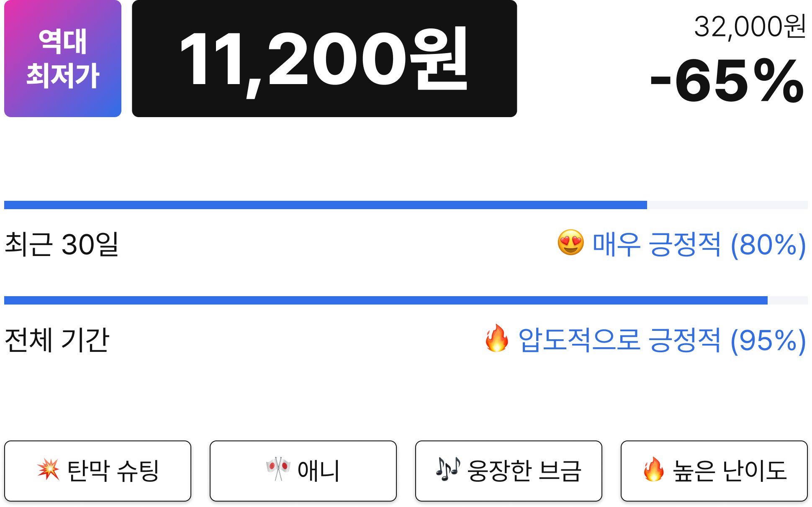This screenshot has width=812, height=507.
Task: Select the 높은 난이도 tag
Action: (x=714, y=471)
